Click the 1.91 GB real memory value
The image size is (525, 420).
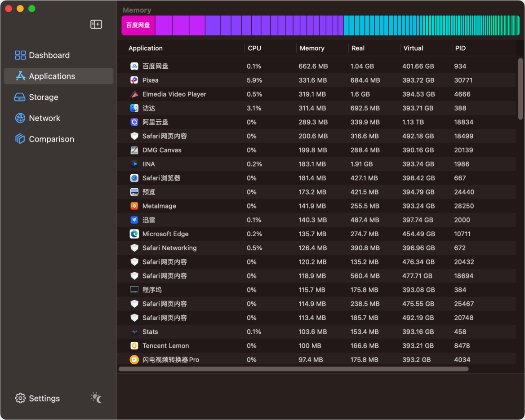pos(361,164)
